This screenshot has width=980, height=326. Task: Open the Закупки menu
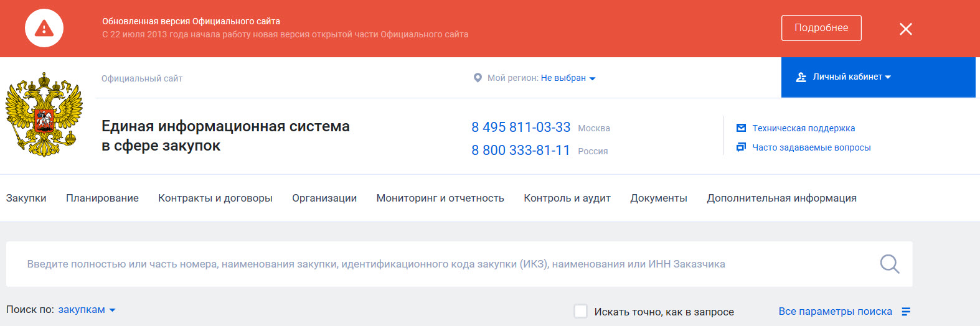pyautogui.click(x=26, y=198)
